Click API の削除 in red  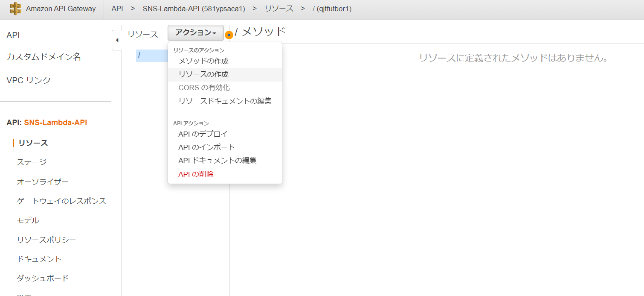[196, 174]
